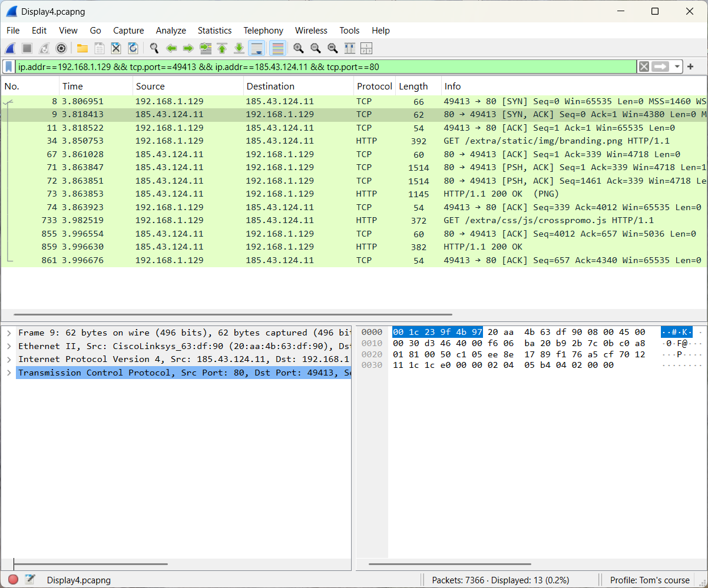Apply the display filter arrow
Image resolution: width=708 pixels, height=588 pixels.
(x=661, y=67)
